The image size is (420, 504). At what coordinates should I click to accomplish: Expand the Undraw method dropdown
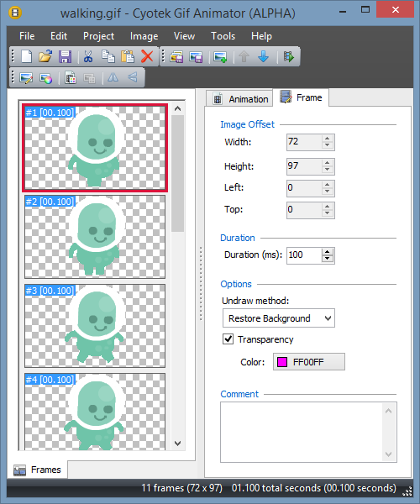click(279, 318)
